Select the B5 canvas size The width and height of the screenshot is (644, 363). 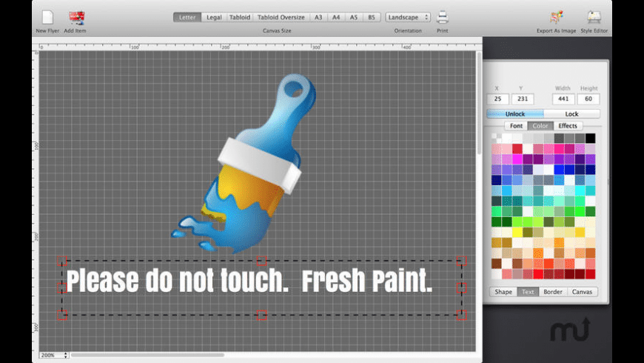coord(372,17)
